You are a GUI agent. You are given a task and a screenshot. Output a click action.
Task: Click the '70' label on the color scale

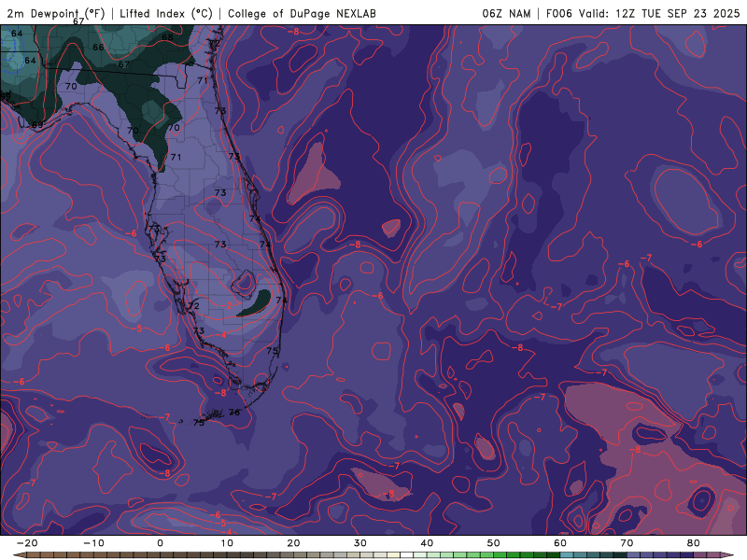[627, 543]
